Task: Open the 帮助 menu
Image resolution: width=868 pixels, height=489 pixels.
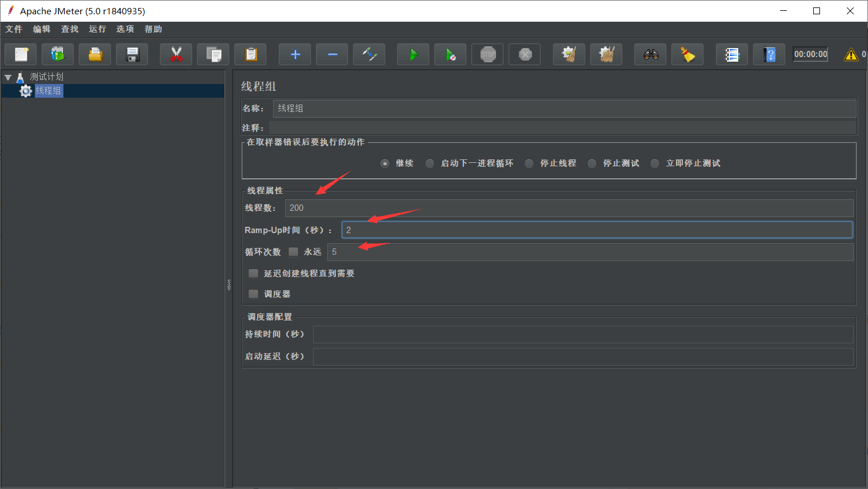Action: pyautogui.click(x=153, y=29)
